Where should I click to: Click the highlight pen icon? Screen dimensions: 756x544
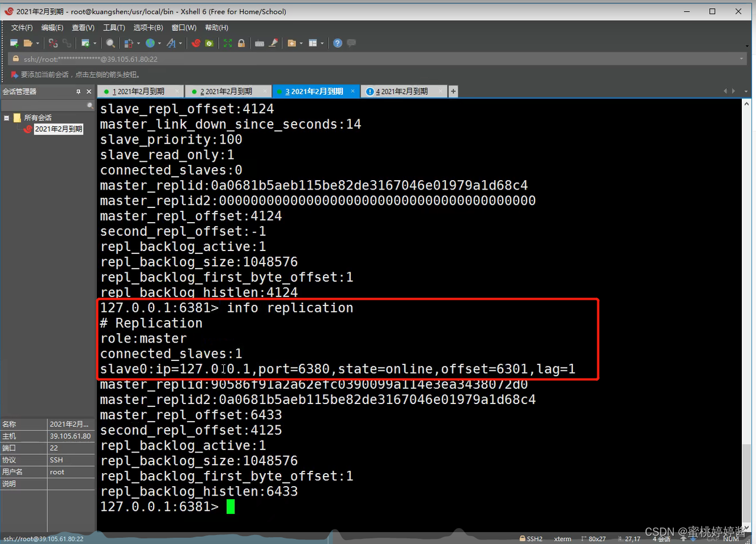(273, 43)
